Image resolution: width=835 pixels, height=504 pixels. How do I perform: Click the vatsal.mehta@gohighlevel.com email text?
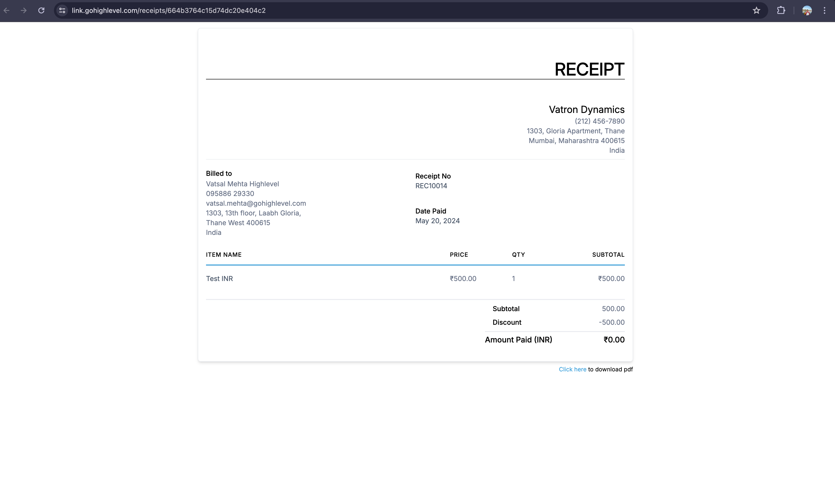tap(256, 203)
